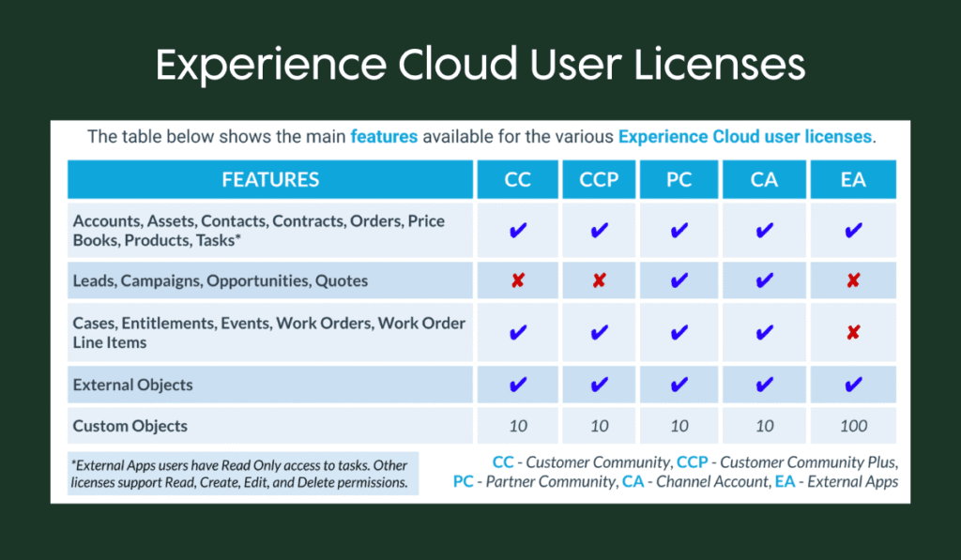Click the 'Experience Cloud User Licenses' title
The height and width of the screenshot is (560, 961).
[x=480, y=65]
